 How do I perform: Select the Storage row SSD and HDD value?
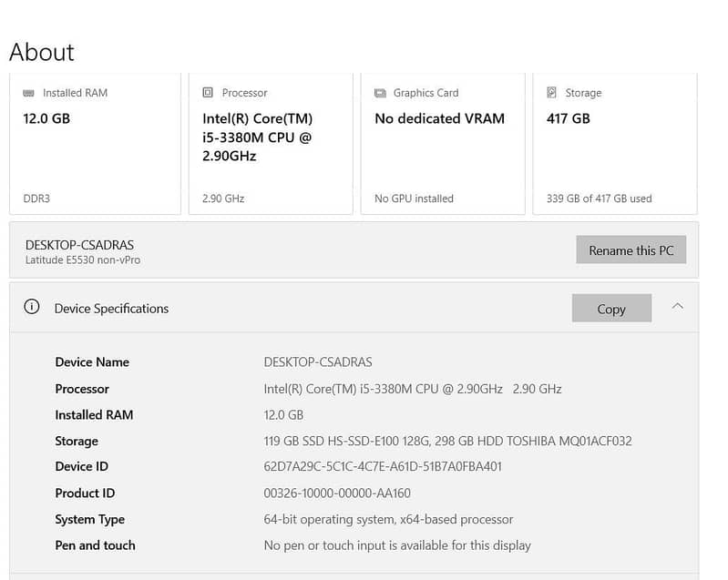click(x=448, y=441)
